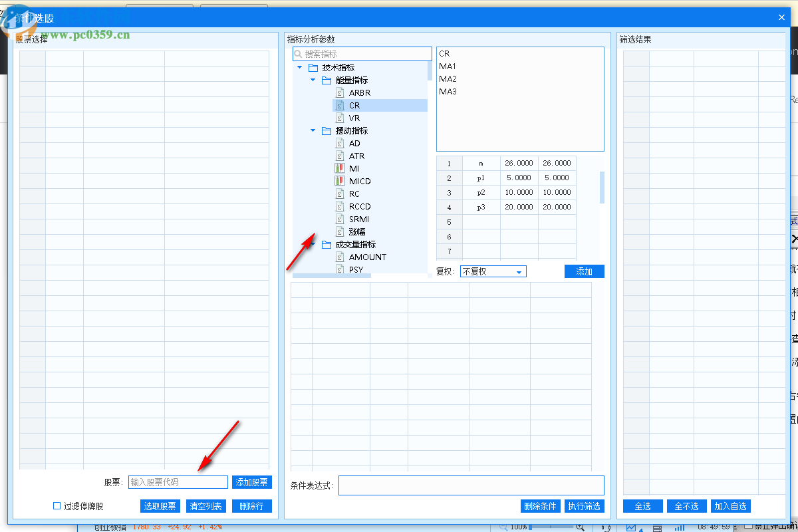This screenshot has height=532, width=798.
Task: Click the 能量指标 folder icon
Action: [327, 80]
